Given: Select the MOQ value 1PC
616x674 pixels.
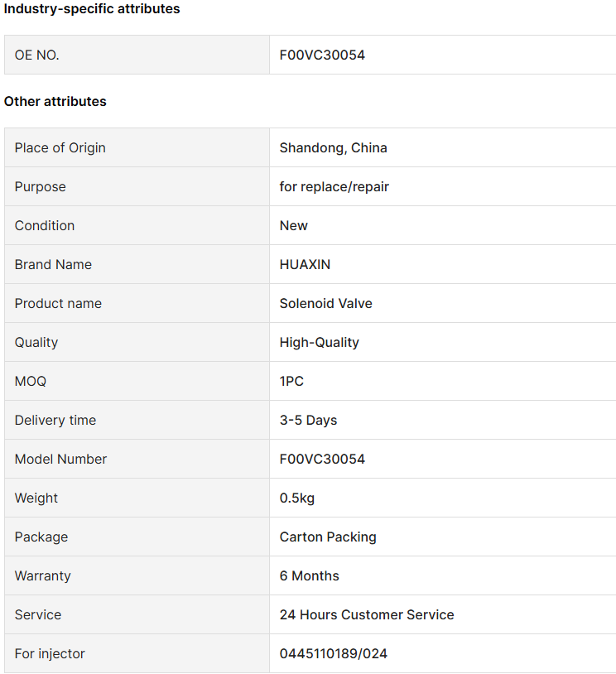Looking at the screenshot, I should [x=291, y=381].
